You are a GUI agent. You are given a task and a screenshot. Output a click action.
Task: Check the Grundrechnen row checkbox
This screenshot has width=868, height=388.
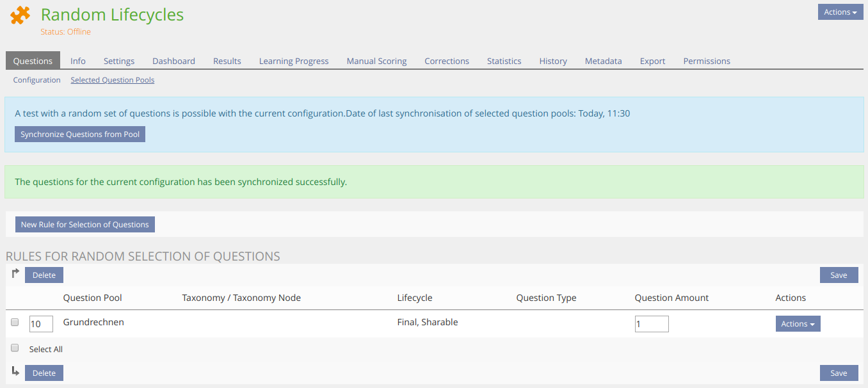point(15,323)
